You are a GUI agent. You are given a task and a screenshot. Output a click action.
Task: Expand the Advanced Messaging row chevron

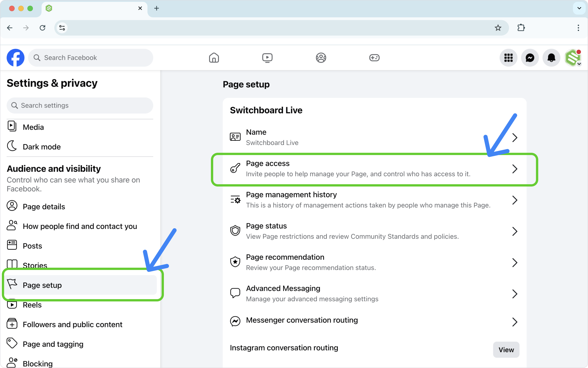[x=514, y=294]
